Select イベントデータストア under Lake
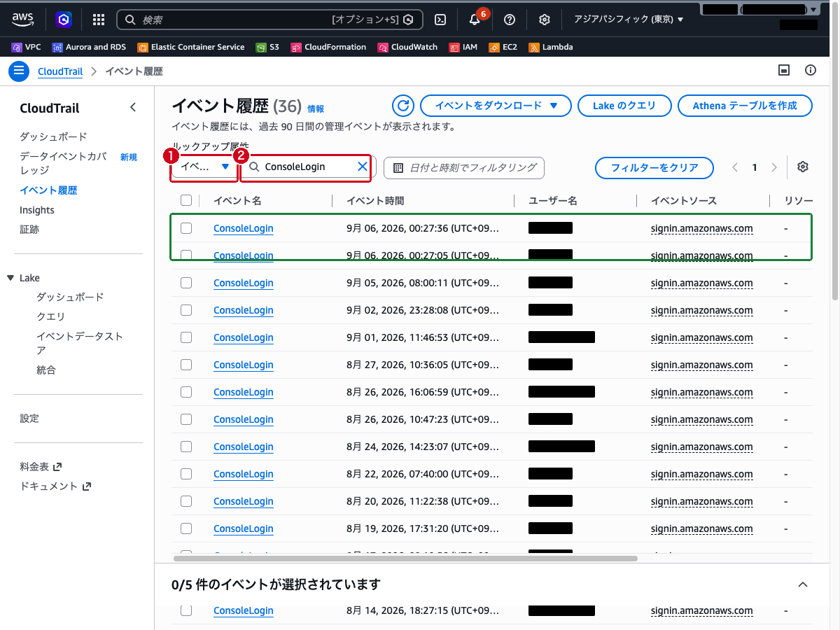This screenshot has height=630, width=840. [x=79, y=343]
